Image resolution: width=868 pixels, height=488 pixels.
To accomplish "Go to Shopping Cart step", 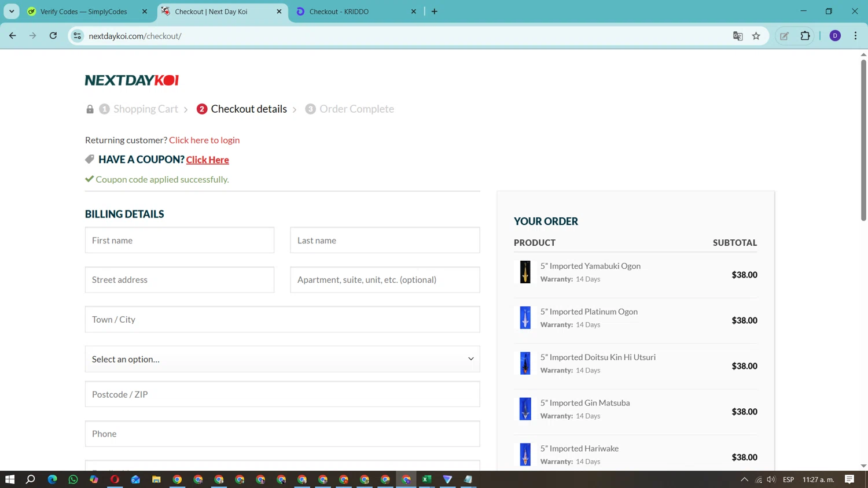I will [x=146, y=109].
